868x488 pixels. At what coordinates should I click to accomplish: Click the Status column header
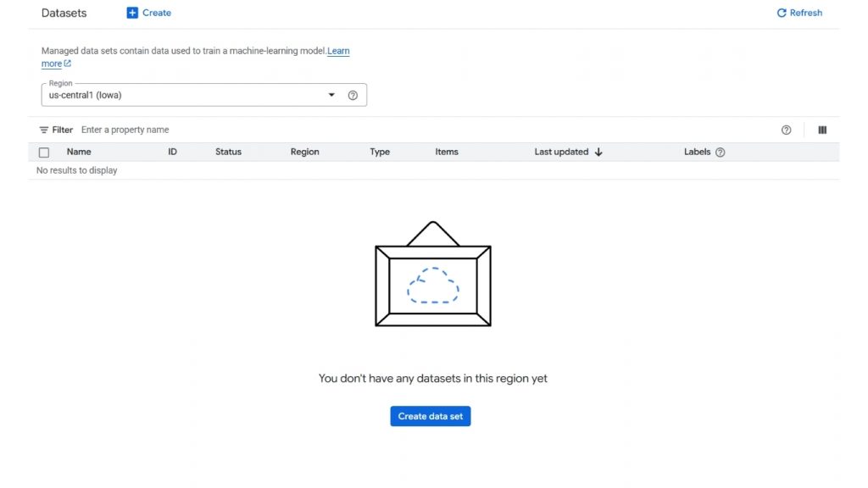pyautogui.click(x=227, y=152)
